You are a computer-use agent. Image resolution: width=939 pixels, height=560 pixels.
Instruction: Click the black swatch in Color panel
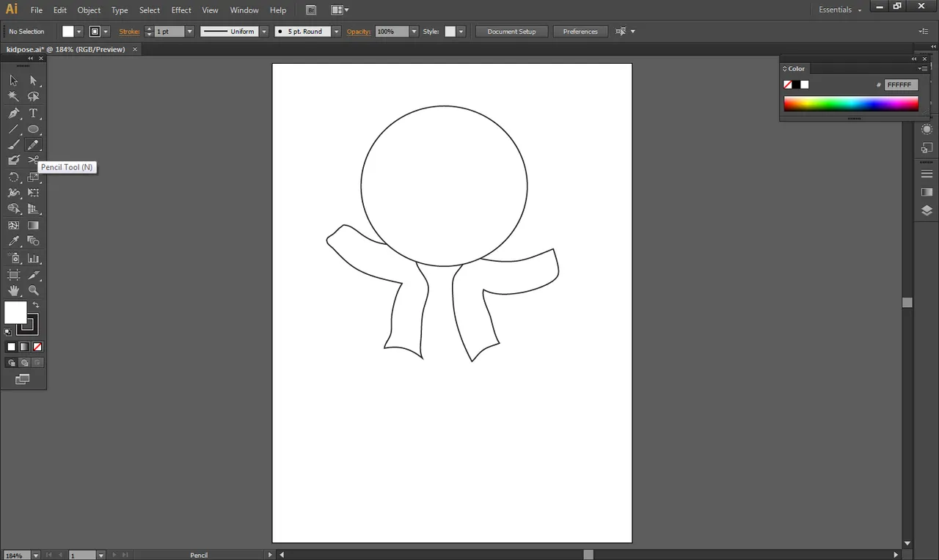796,85
